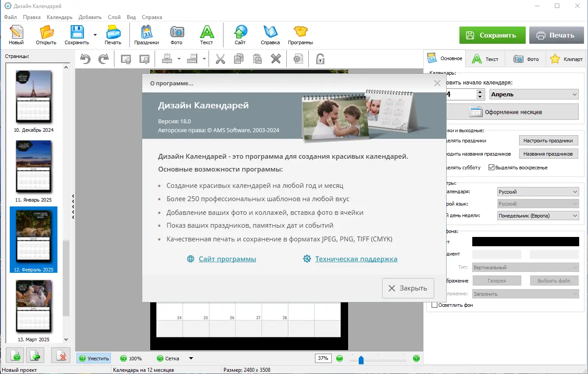This screenshot has height=374, width=588.
Task: Open the Вид menu
Action: tap(131, 17)
